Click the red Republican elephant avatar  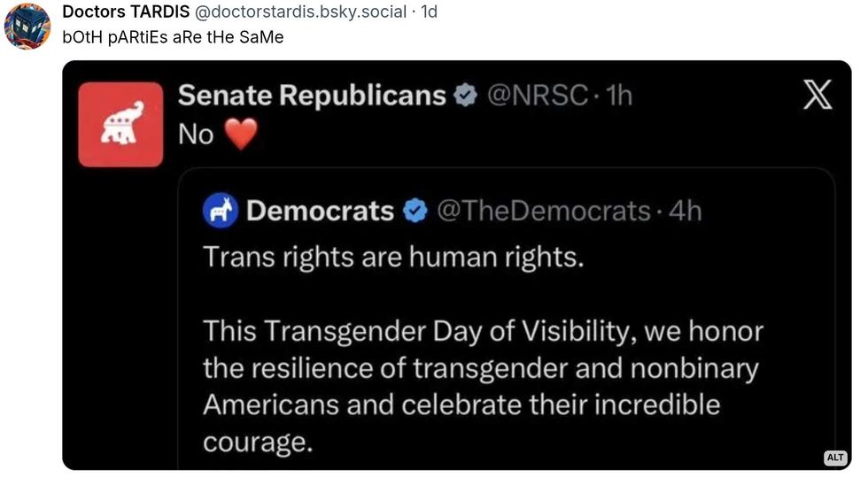pyautogui.click(x=120, y=125)
